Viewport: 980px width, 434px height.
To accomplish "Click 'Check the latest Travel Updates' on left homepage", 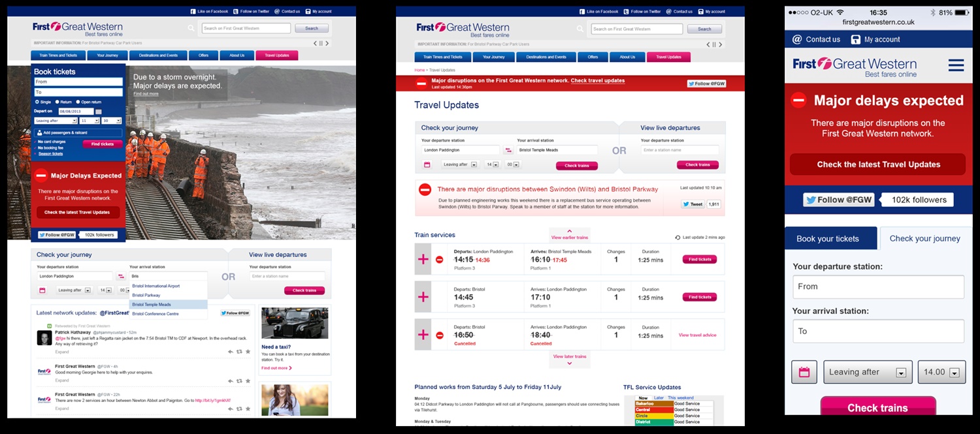I will click(x=77, y=212).
